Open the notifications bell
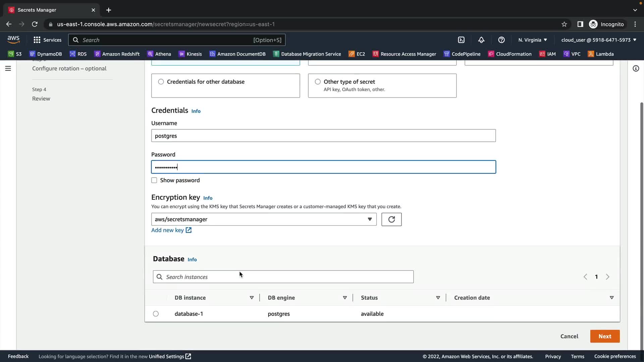 point(481,40)
